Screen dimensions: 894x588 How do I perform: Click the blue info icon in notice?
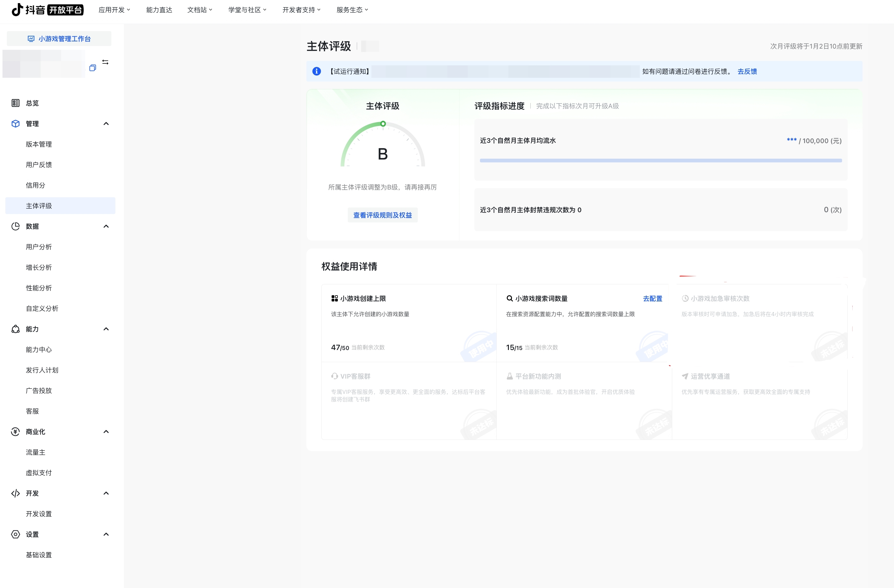317,71
